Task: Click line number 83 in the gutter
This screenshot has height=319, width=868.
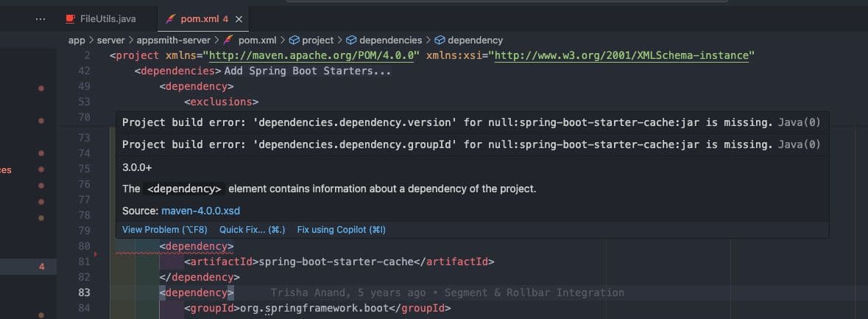Action: click(83, 292)
